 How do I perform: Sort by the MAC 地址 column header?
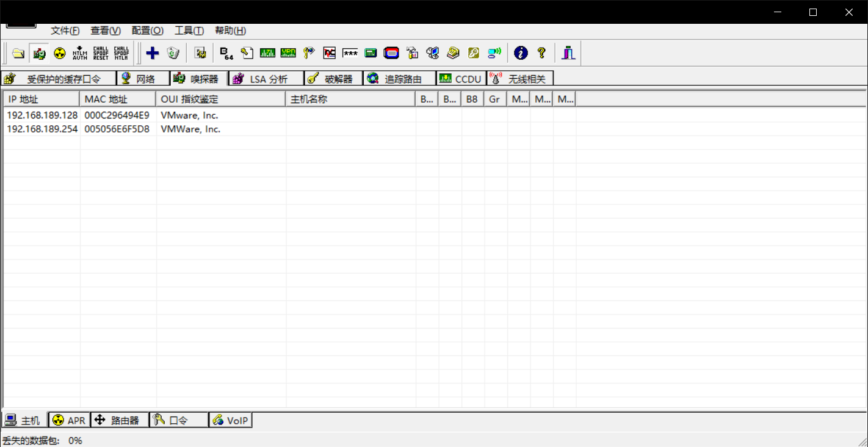pos(118,99)
